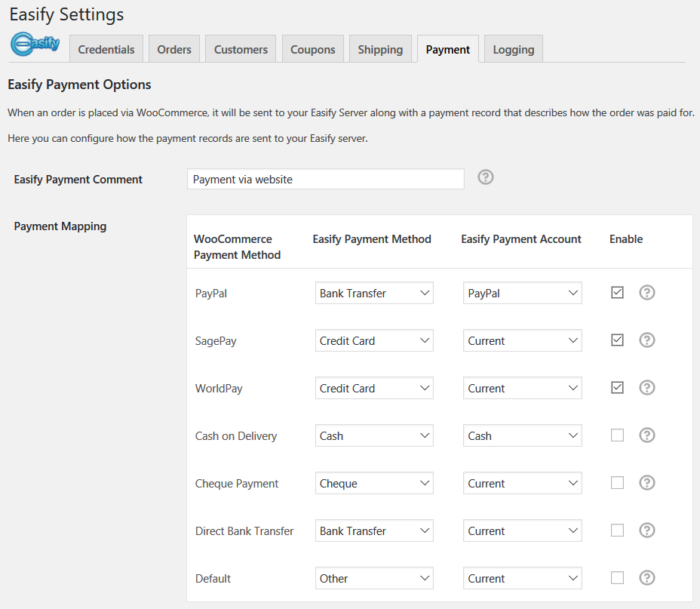Open help icon for WorldPay row

coord(647,388)
